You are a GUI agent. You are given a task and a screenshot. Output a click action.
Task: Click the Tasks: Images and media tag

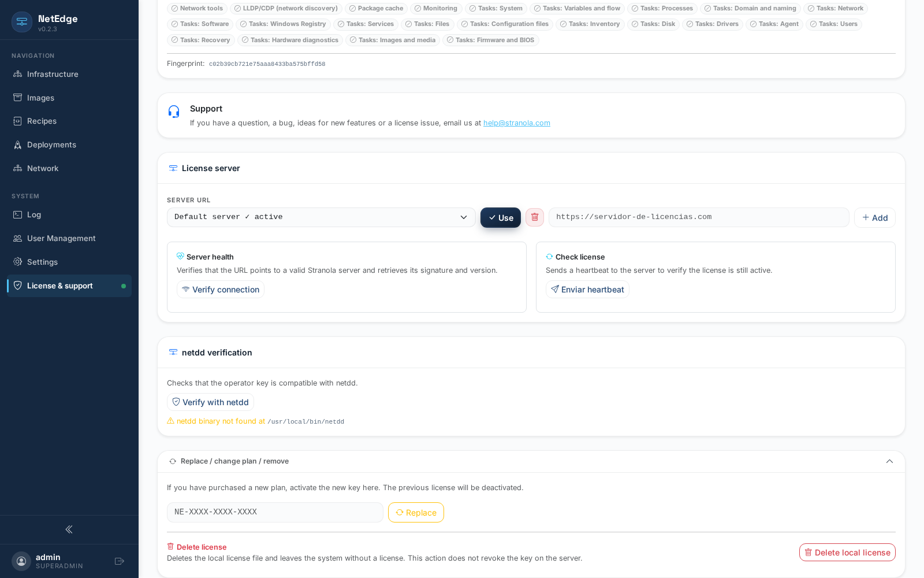point(393,40)
